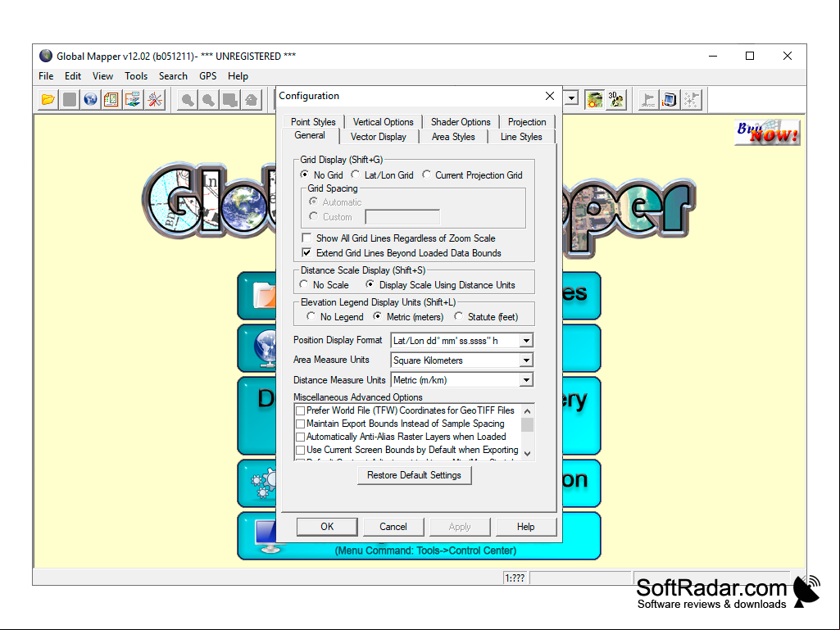This screenshot has height=630, width=840.
Task: Open the GPS menu
Action: (208, 76)
